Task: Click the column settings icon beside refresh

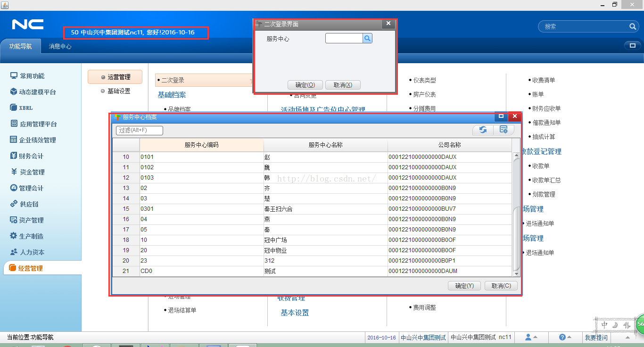Action: pyautogui.click(x=504, y=130)
